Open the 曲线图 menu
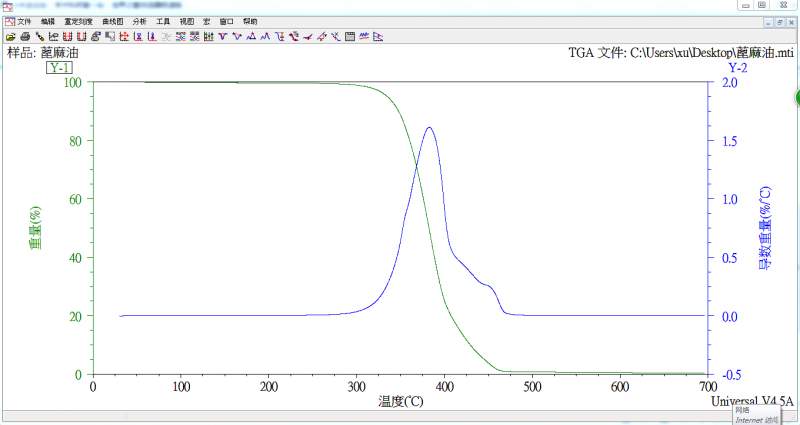The width and height of the screenshot is (800, 425). pos(113,21)
